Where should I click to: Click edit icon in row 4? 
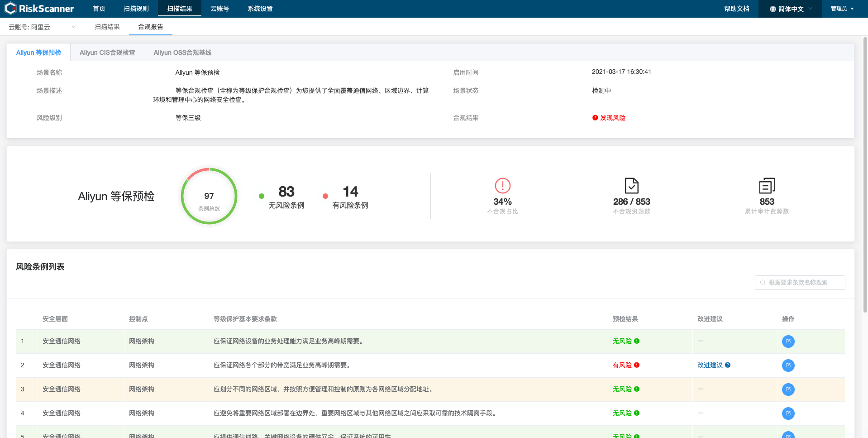[788, 414]
